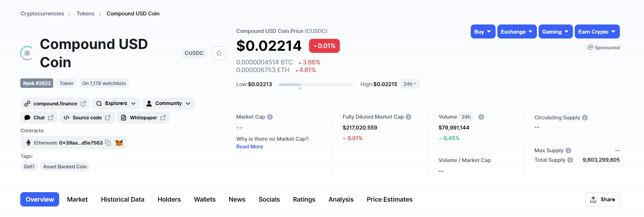Screen dimensions: 644x217
Task: Click the $0.02214 price value
Action: pos(269,46)
